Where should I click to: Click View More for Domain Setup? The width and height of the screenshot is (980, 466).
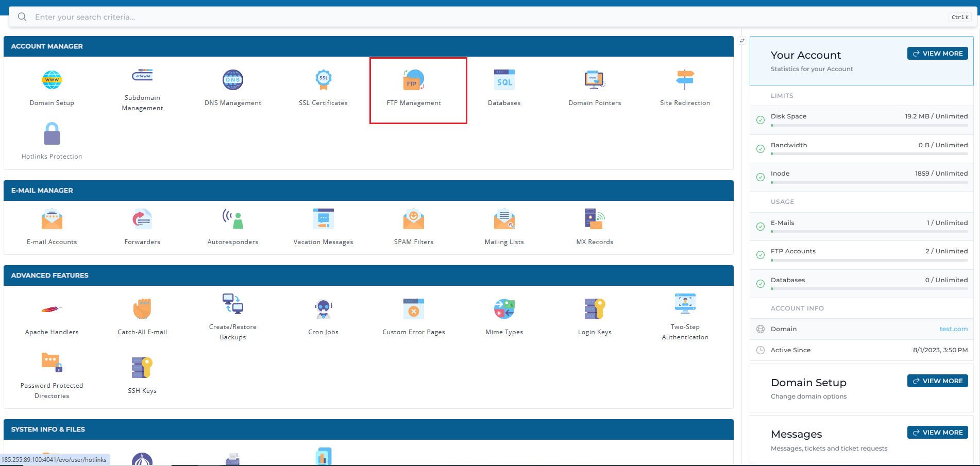point(937,381)
